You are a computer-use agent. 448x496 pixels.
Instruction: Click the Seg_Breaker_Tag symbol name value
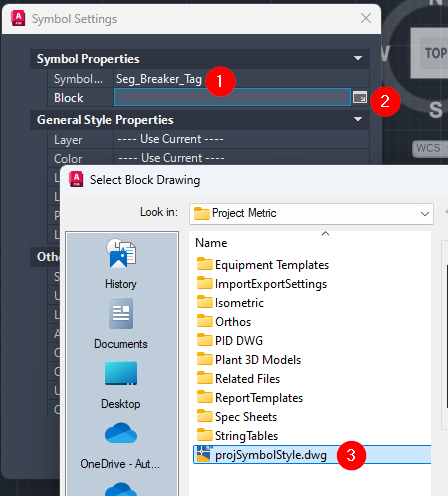159,79
